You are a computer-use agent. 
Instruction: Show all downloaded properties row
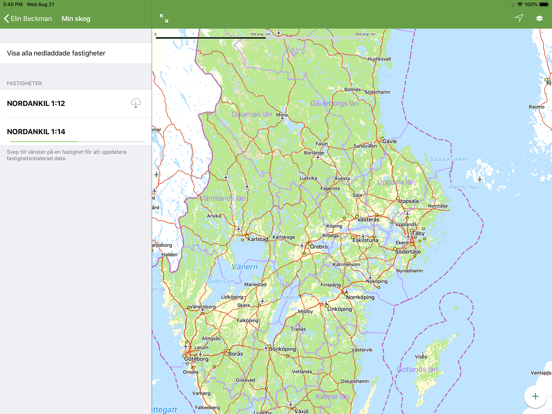[x=76, y=53]
